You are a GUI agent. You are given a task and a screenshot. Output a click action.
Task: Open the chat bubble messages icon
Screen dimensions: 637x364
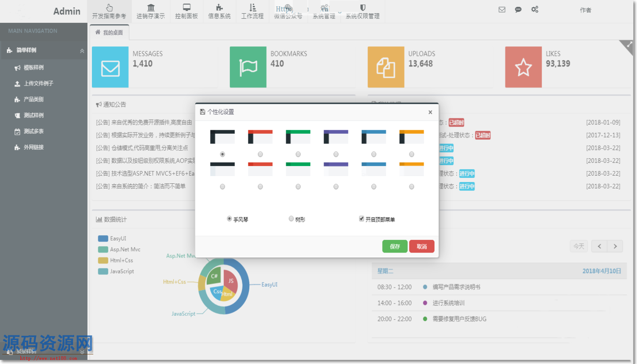click(x=518, y=10)
